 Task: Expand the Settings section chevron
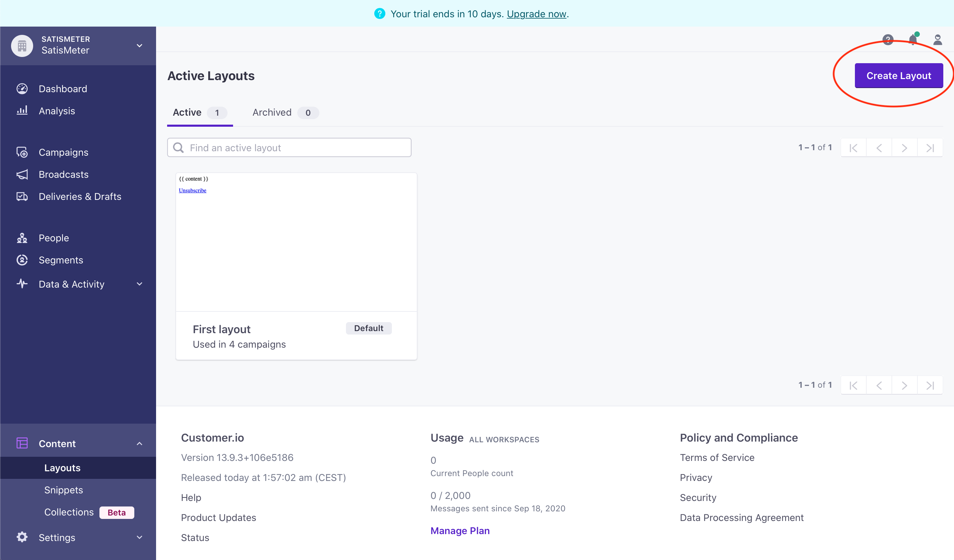click(139, 537)
